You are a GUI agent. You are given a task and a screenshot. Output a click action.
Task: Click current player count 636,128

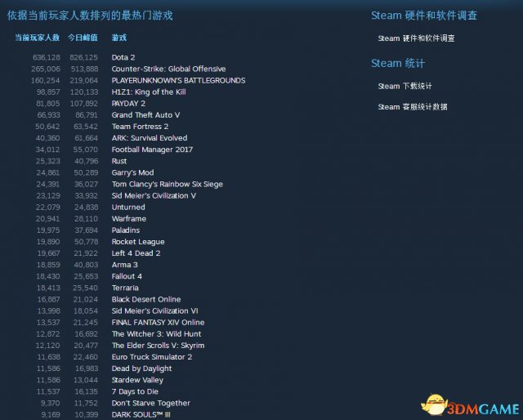click(x=47, y=57)
